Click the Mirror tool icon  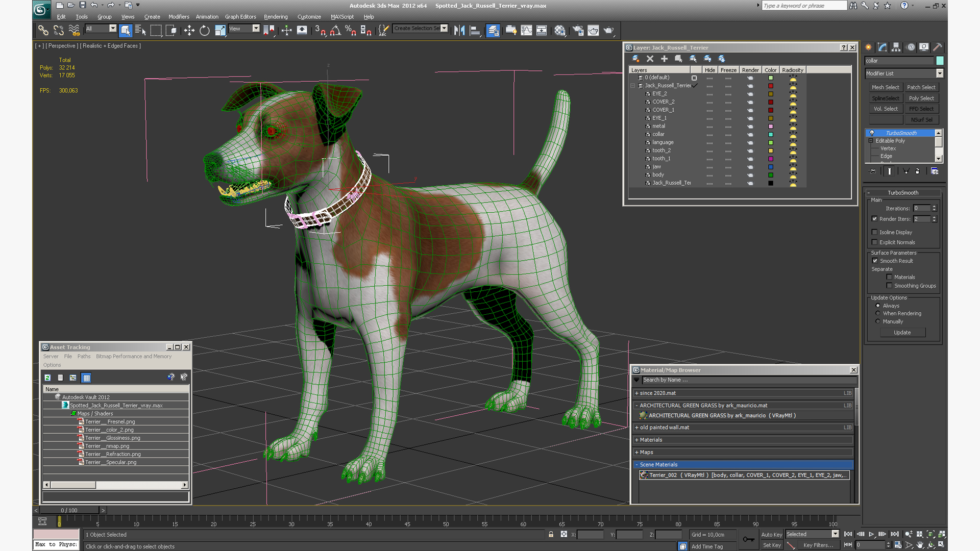click(459, 31)
